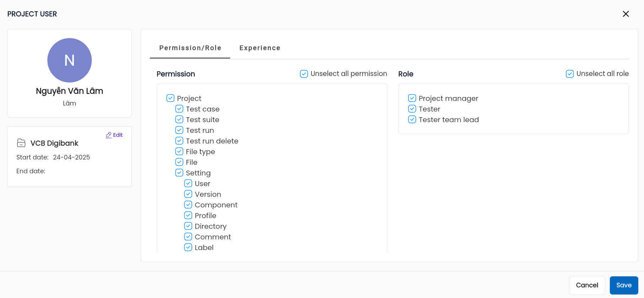Toggle Unselect all role checkbox
Image resolution: width=644 pixels, height=298 pixels.
point(570,74)
